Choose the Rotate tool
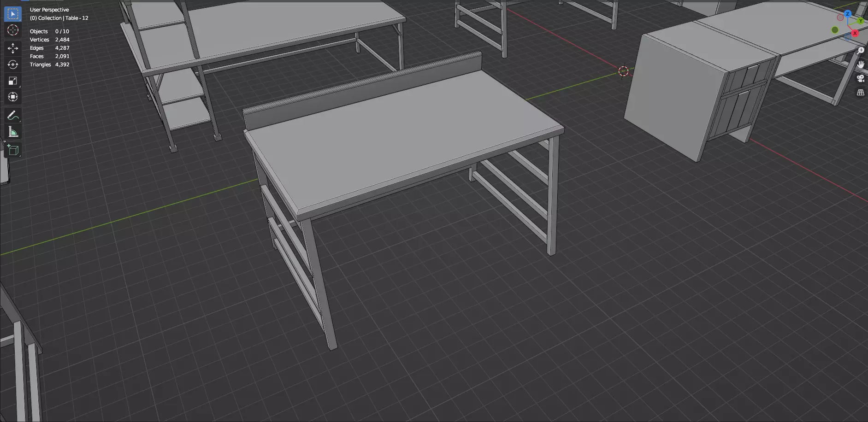 tap(13, 64)
